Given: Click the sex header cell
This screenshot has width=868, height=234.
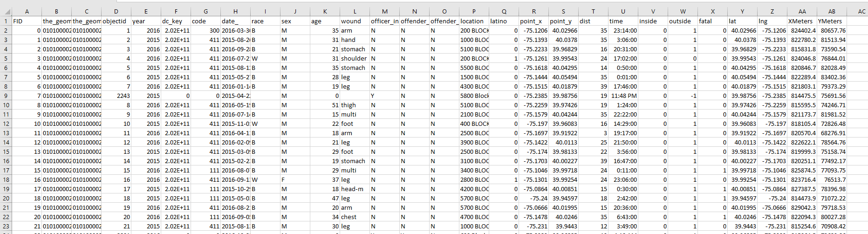Looking at the screenshot, I should point(295,21).
